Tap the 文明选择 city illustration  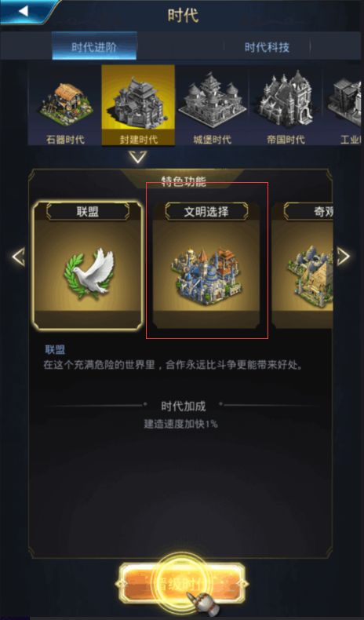(x=206, y=275)
